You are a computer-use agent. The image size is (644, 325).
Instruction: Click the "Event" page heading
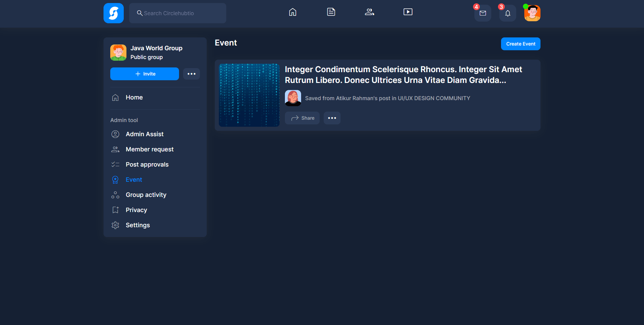(226, 43)
